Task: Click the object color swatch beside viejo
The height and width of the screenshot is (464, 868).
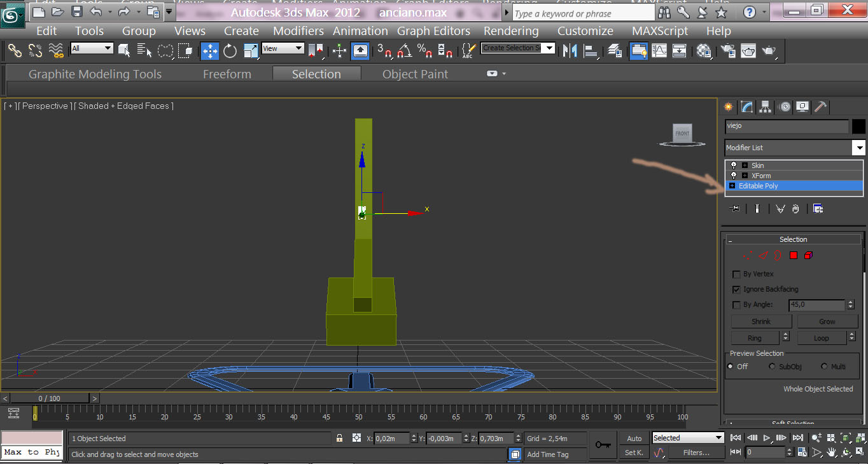Action: tap(858, 127)
